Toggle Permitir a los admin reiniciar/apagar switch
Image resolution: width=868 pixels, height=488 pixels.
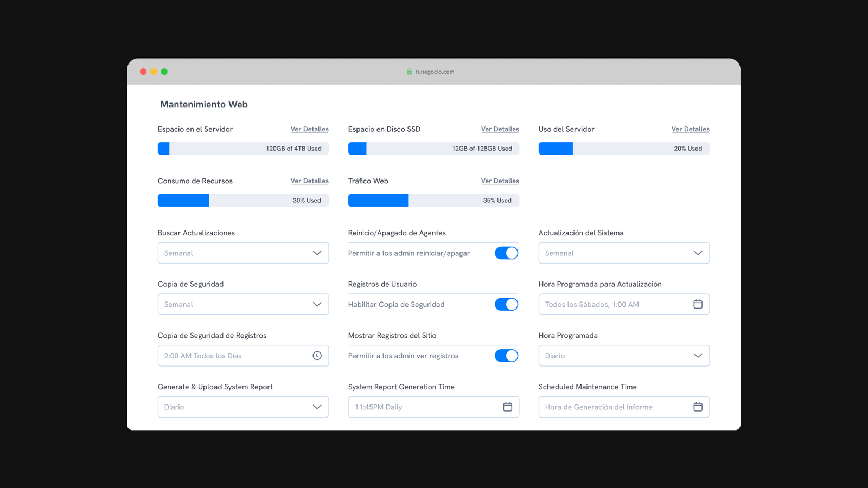tap(506, 253)
